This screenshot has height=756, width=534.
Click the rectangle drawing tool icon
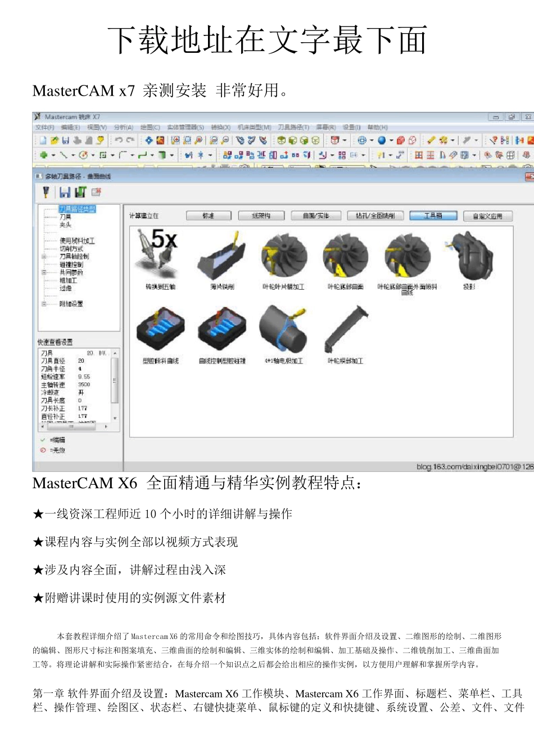(103, 155)
